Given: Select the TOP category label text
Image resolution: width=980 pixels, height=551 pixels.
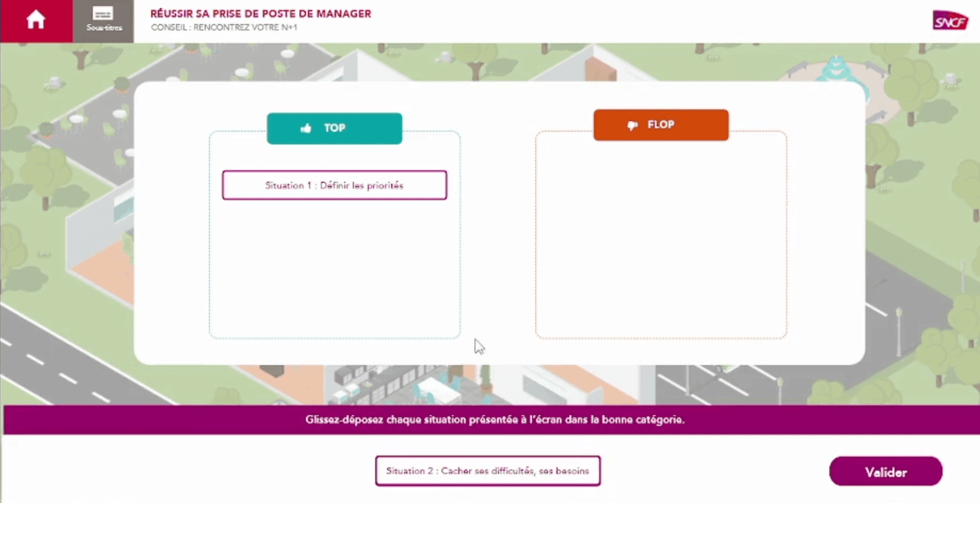Looking at the screenshot, I should point(335,128).
